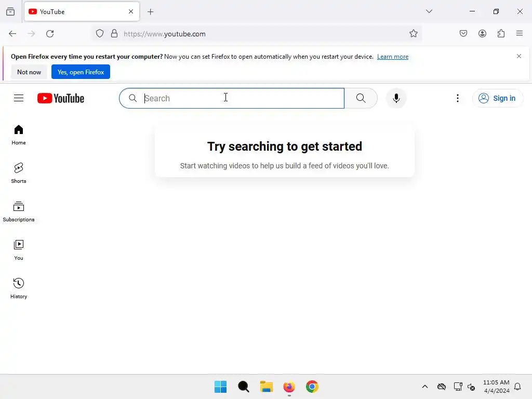Open the Learn more link
The width and height of the screenshot is (532, 399).
[x=393, y=57]
